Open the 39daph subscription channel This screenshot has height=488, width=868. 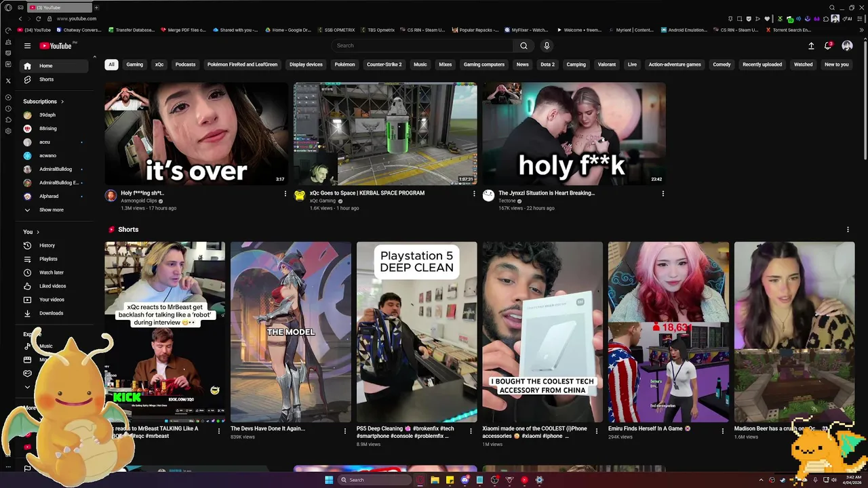(54, 115)
